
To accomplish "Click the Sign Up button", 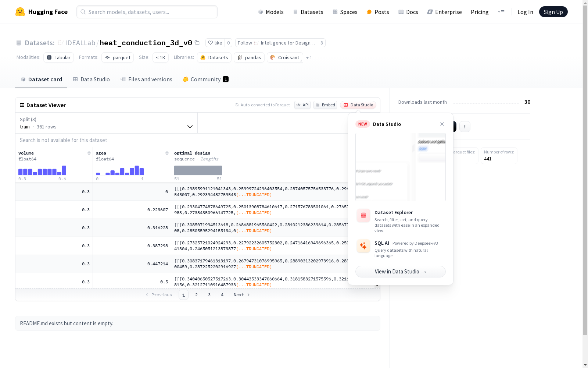I will point(553,12).
